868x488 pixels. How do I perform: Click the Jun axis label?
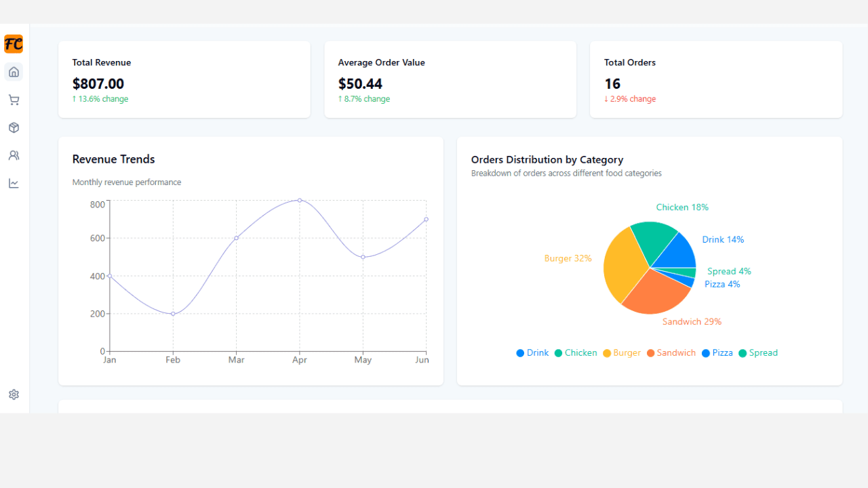tap(422, 360)
